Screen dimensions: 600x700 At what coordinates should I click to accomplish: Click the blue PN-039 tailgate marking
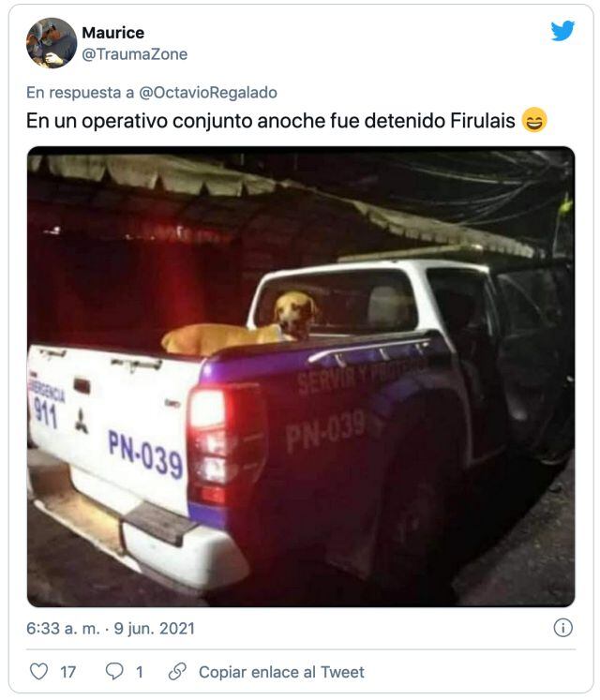[x=145, y=454]
